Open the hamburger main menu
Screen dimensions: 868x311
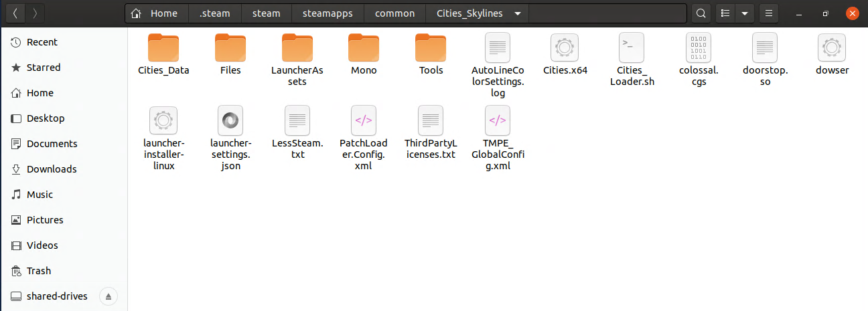[x=769, y=13]
